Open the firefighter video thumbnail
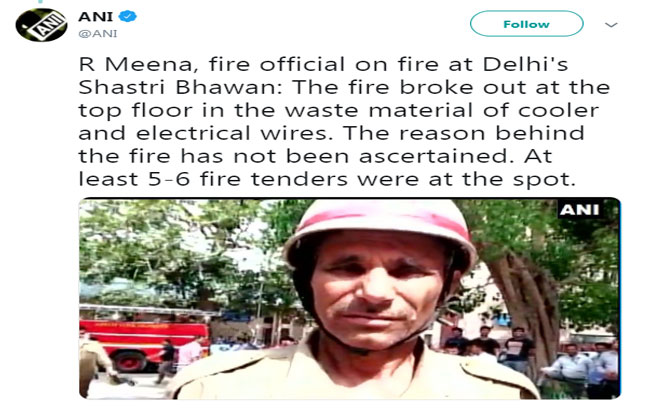 click(350, 298)
